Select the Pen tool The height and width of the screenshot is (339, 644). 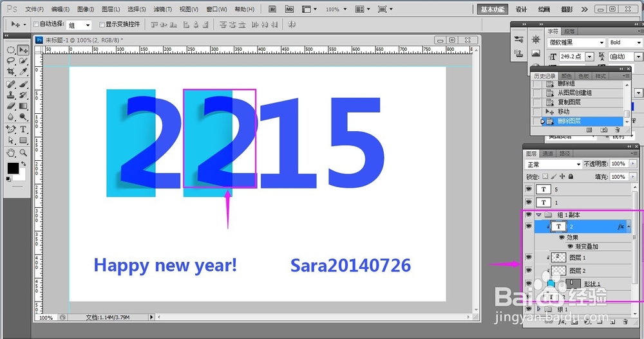(x=11, y=129)
